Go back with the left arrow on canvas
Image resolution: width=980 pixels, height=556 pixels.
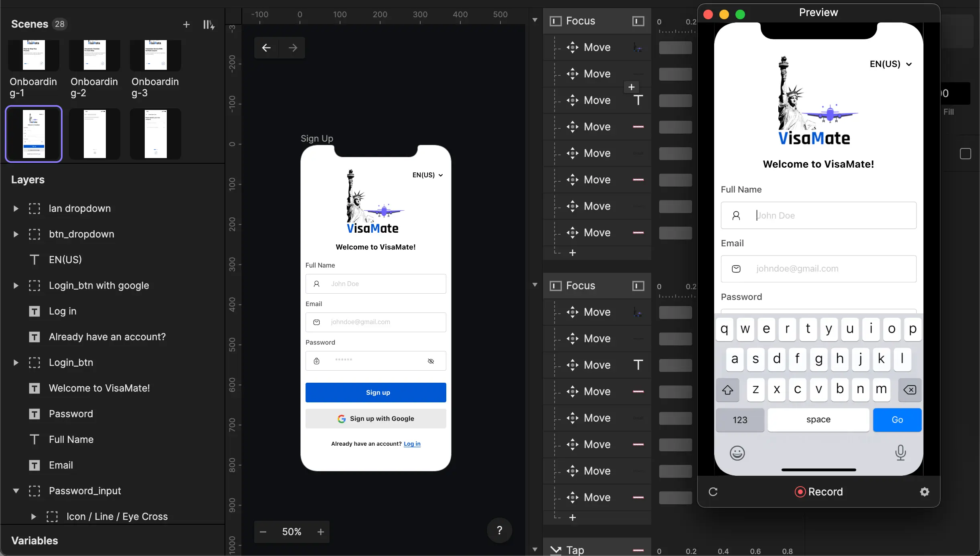click(266, 48)
